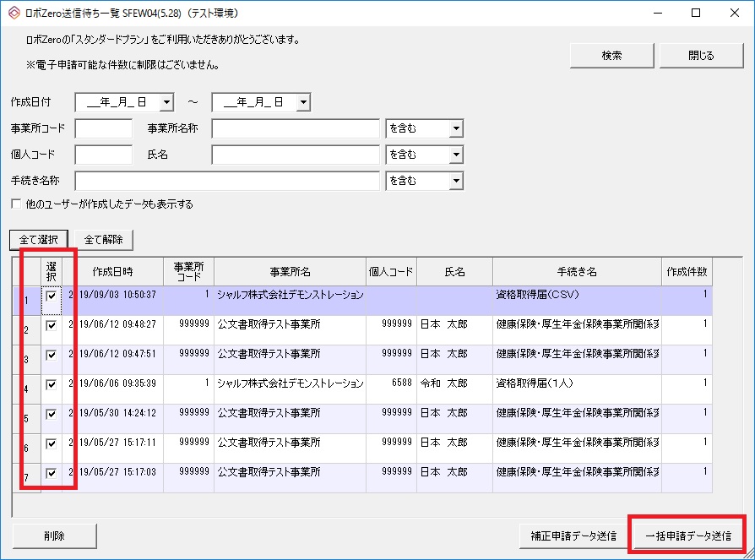
Task: Click the 全て解除 button
Action: [104, 240]
